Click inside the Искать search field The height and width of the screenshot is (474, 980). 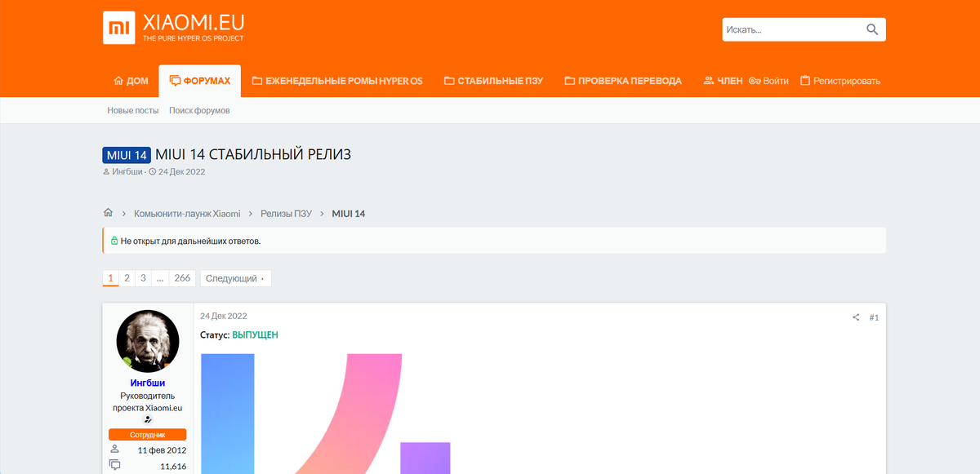[x=791, y=30]
